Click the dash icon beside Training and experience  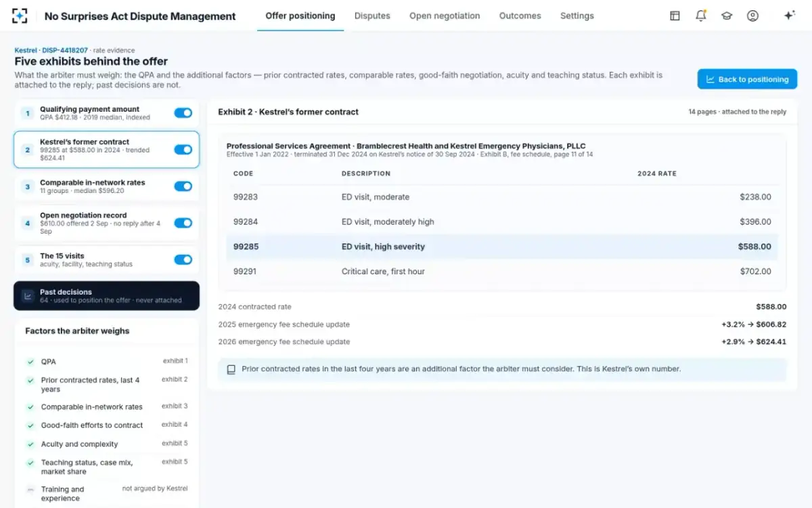[x=30, y=490]
